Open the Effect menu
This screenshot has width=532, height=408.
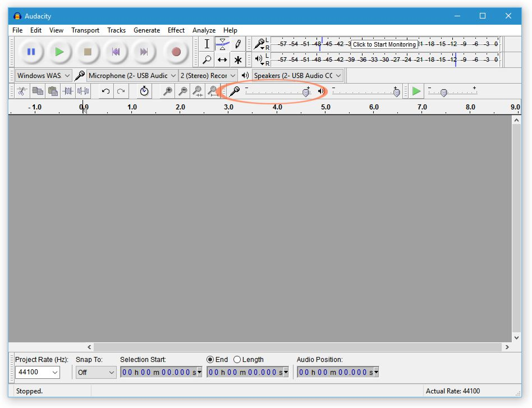pyautogui.click(x=176, y=30)
